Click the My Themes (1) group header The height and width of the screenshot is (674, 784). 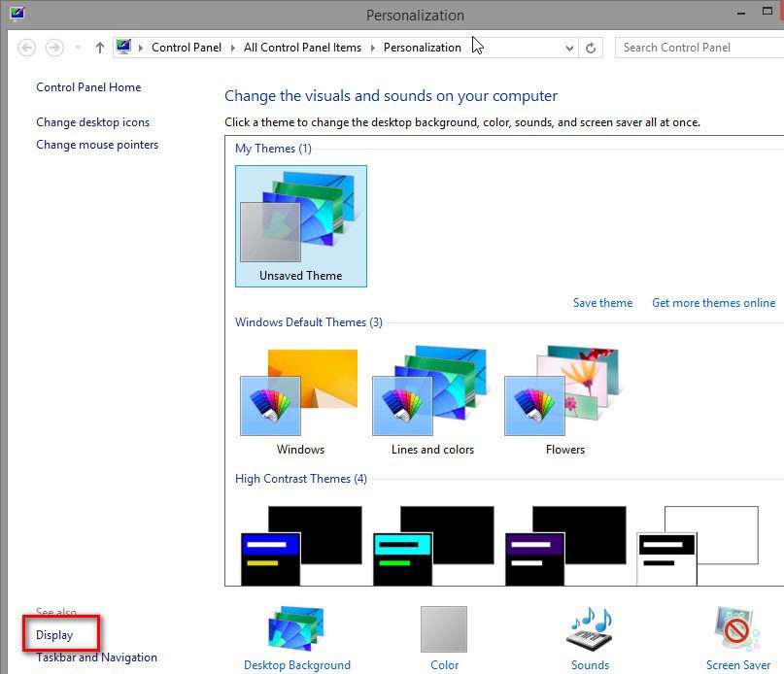pyautogui.click(x=273, y=149)
